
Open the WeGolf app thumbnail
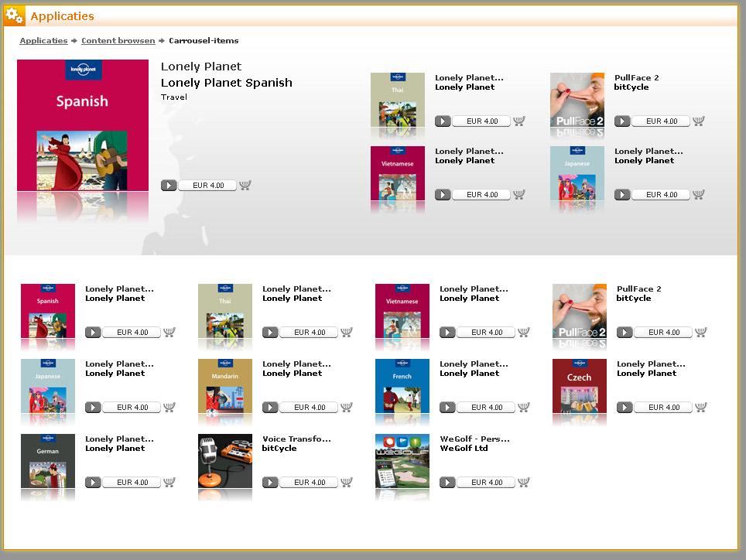tap(402, 461)
